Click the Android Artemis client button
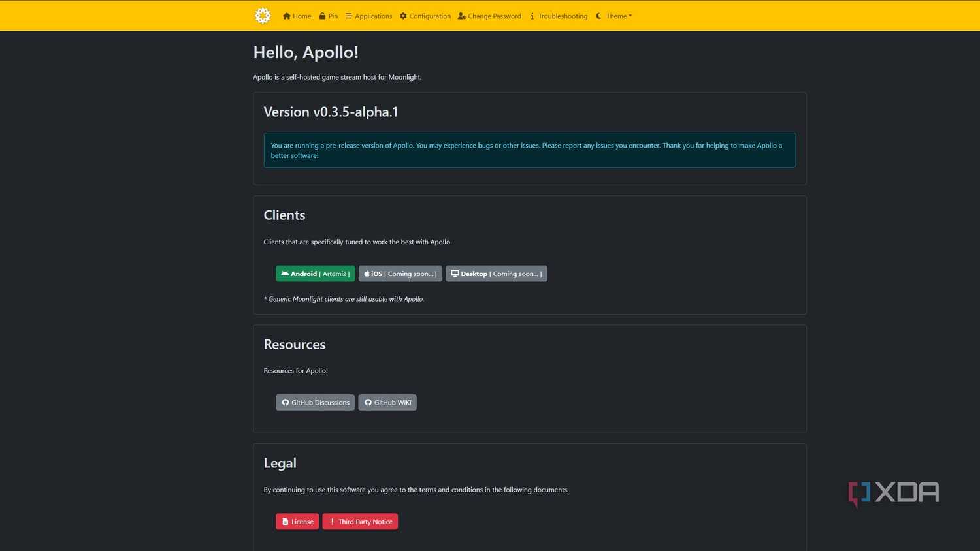This screenshot has width=980, height=551. (x=316, y=274)
